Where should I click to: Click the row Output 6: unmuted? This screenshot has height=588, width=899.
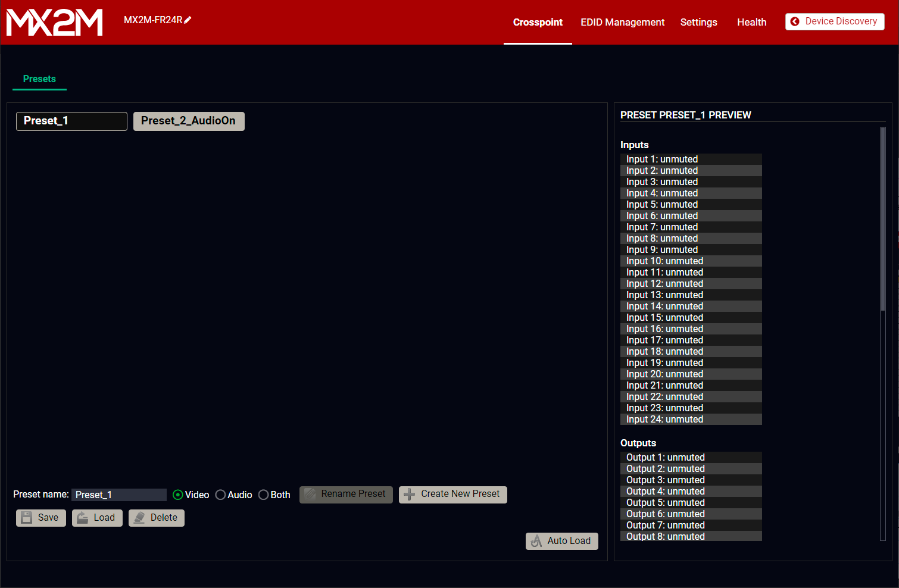pyautogui.click(x=691, y=514)
